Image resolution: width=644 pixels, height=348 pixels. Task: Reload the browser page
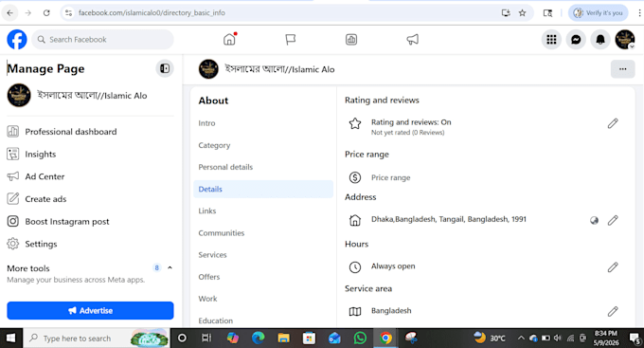click(46, 12)
